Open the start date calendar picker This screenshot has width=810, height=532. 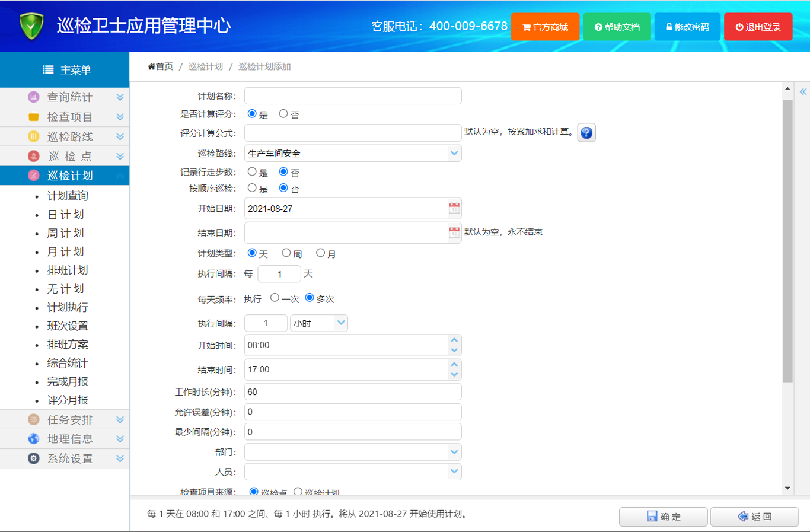454,208
